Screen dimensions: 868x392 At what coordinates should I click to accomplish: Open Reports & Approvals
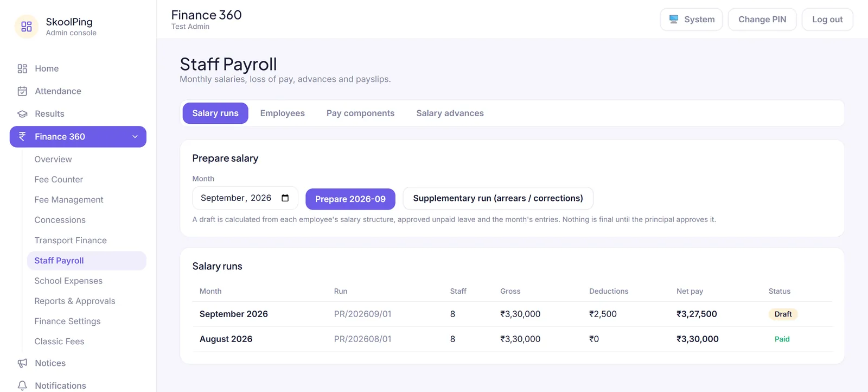75,301
